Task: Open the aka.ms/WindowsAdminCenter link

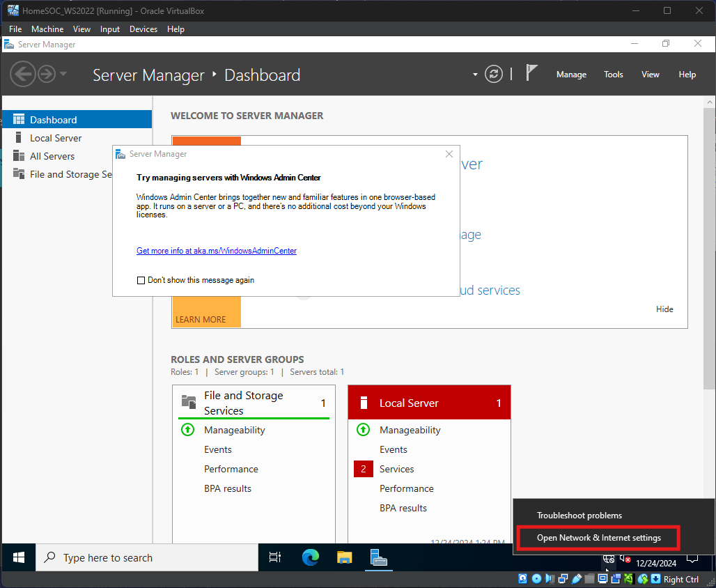Action: (x=217, y=251)
